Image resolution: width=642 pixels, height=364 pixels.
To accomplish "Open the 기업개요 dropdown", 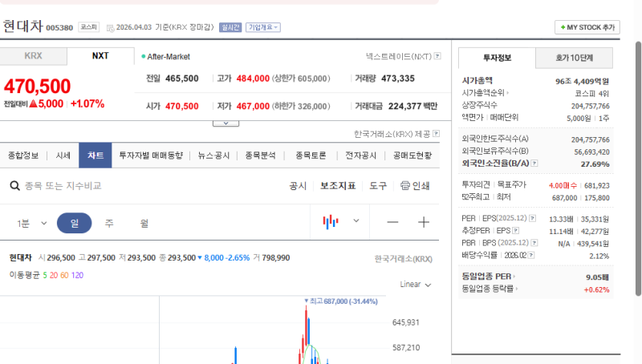I will pos(263,27).
